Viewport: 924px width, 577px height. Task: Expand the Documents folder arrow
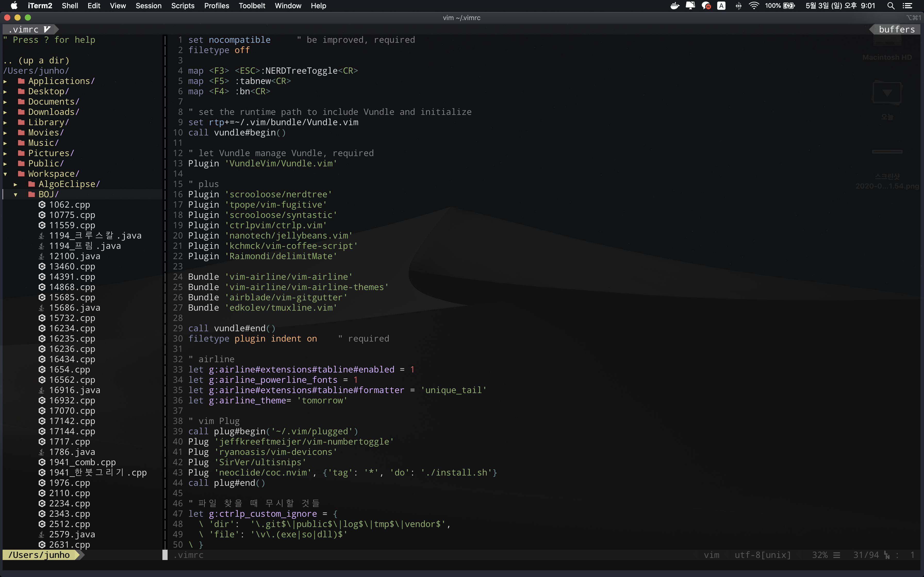5,102
